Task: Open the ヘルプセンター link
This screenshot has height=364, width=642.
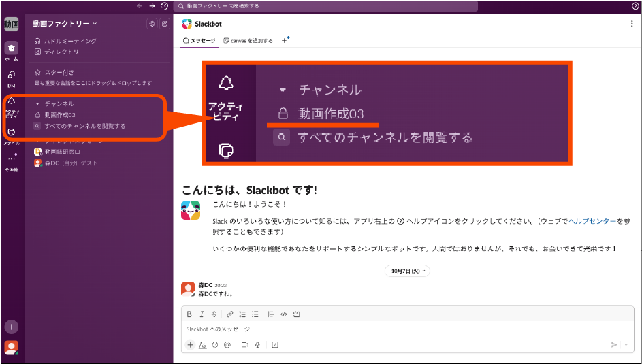Action: (x=592, y=221)
